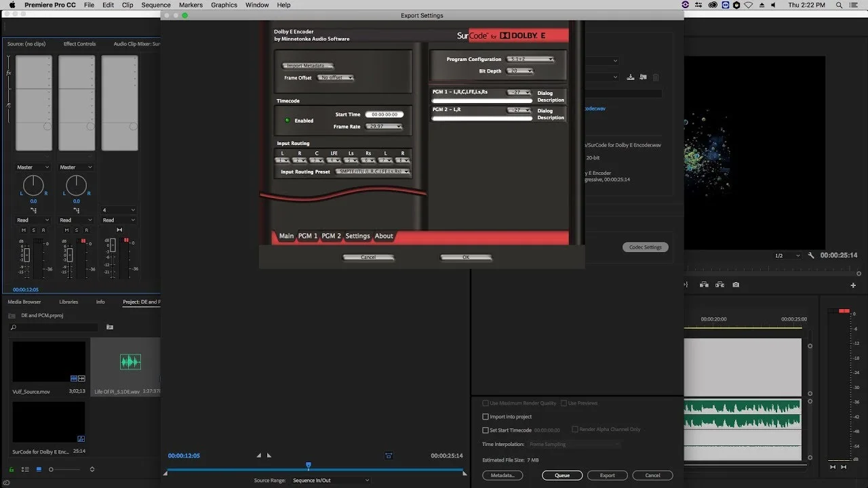Click the solo left channel meter icon
868x488 pixels.
[833, 467]
